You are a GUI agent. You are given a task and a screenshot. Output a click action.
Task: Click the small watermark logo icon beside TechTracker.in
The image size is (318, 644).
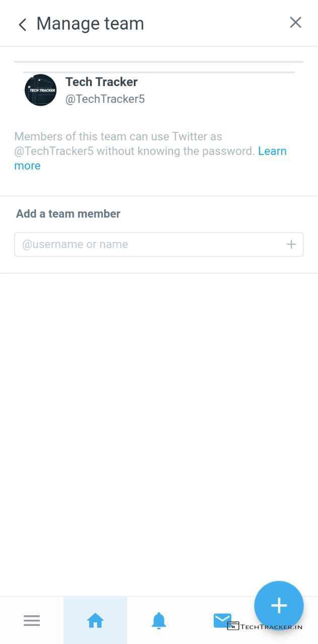point(233,626)
